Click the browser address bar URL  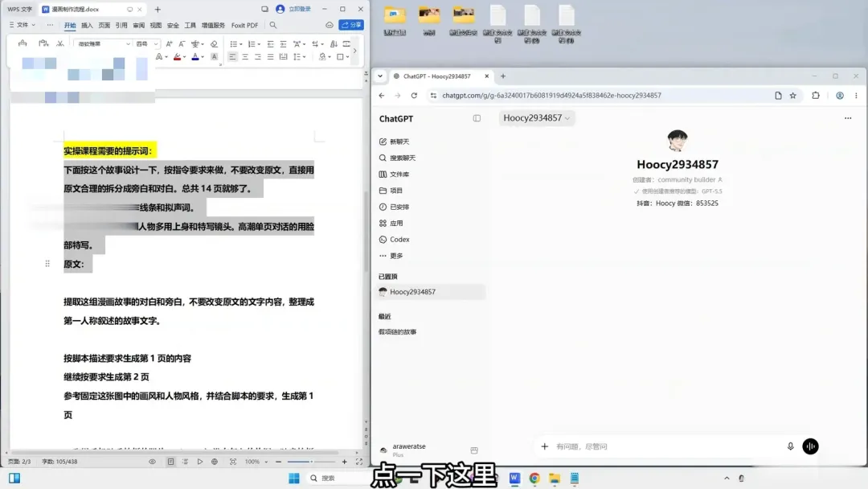click(x=551, y=95)
